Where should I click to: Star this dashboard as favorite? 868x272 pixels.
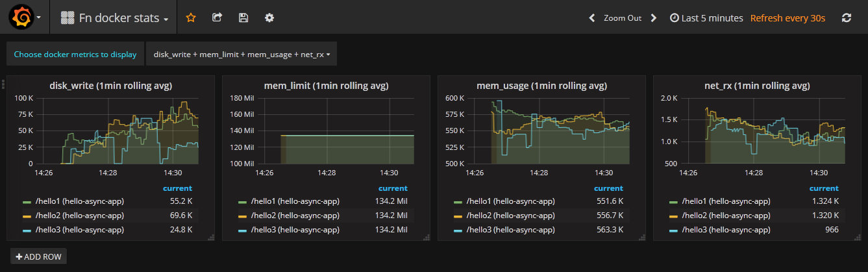point(191,18)
